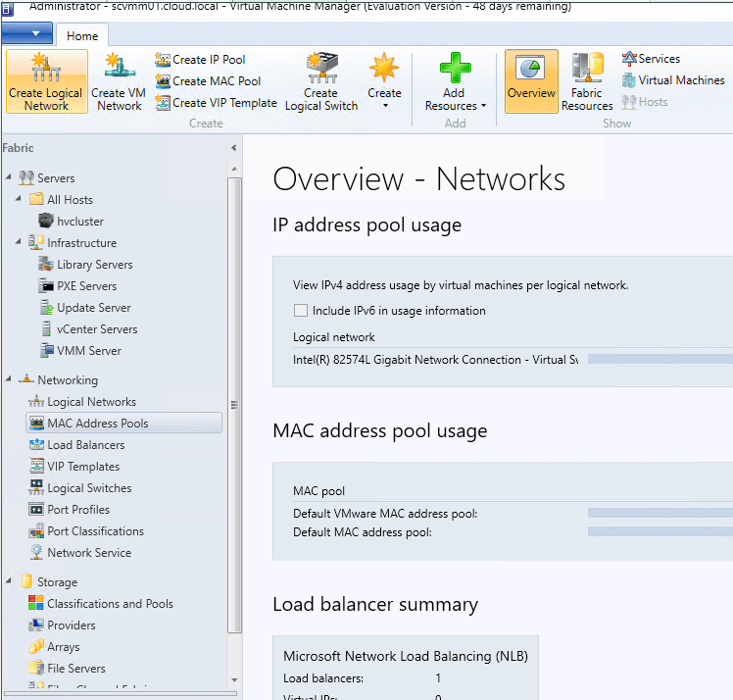Open VMM Server node
Screen dimensions: 733x700
pos(80,350)
